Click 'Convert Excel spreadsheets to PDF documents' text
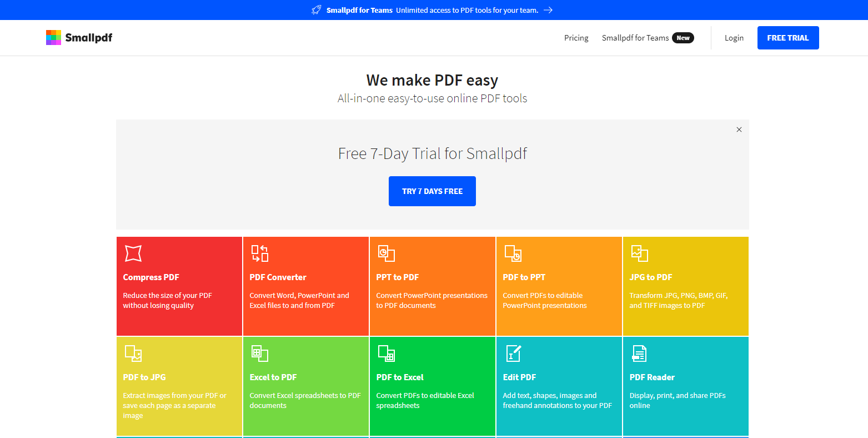 pyautogui.click(x=305, y=401)
